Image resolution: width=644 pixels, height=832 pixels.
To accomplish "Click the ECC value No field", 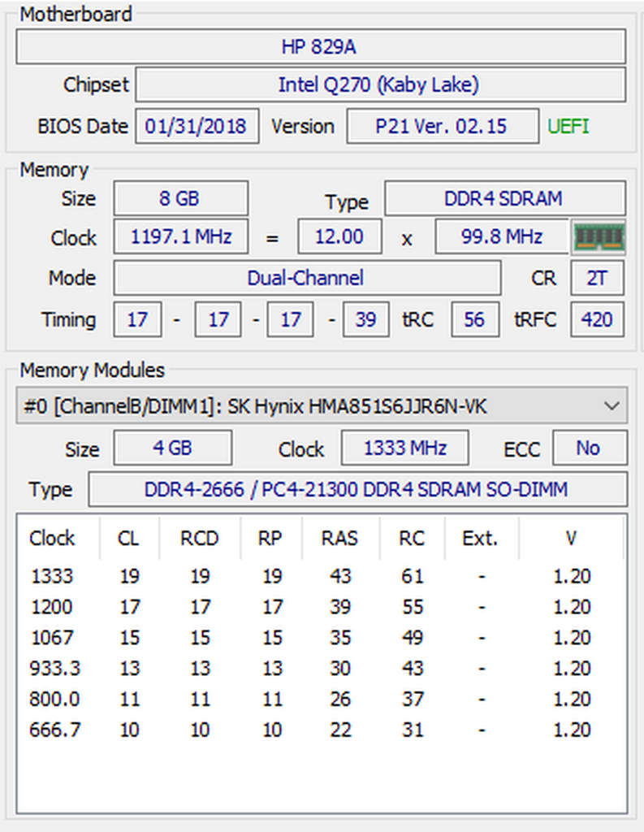I will pos(588,448).
